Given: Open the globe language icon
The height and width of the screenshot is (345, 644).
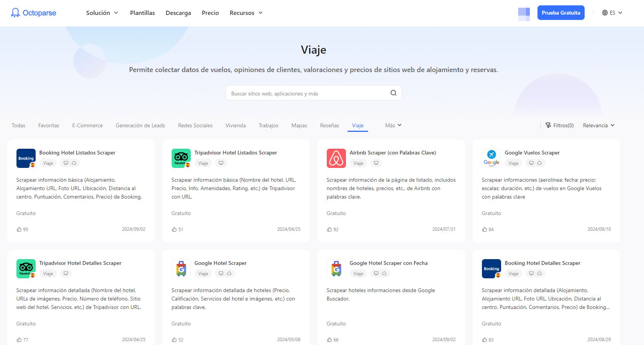Looking at the screenshot, I should coord(605,13).
